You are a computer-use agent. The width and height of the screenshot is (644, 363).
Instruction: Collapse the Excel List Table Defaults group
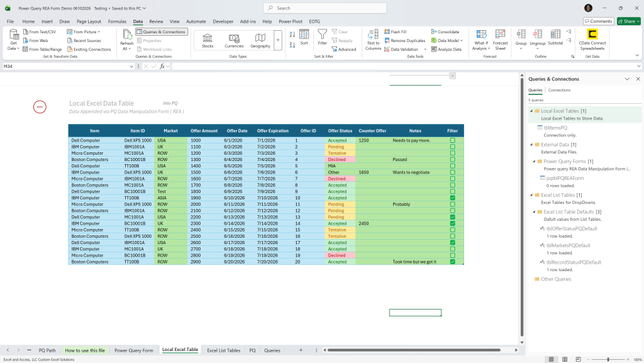(x=534, y=212)
